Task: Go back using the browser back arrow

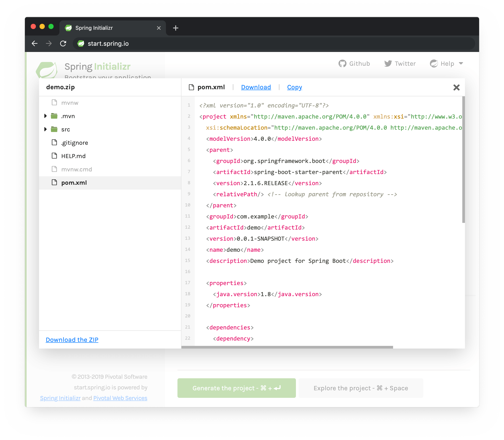Action: tap(35, 44)
